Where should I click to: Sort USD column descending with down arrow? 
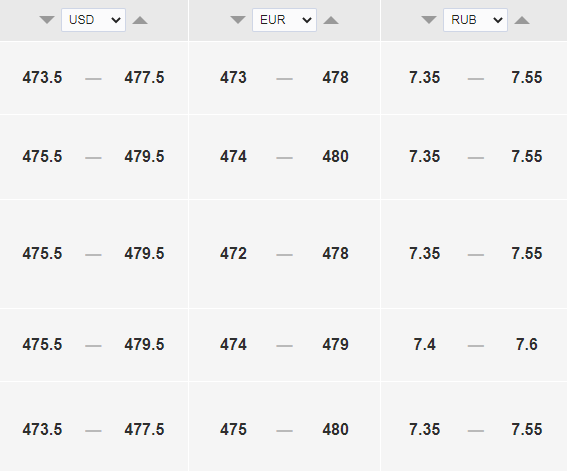click(x=47, y=20)
